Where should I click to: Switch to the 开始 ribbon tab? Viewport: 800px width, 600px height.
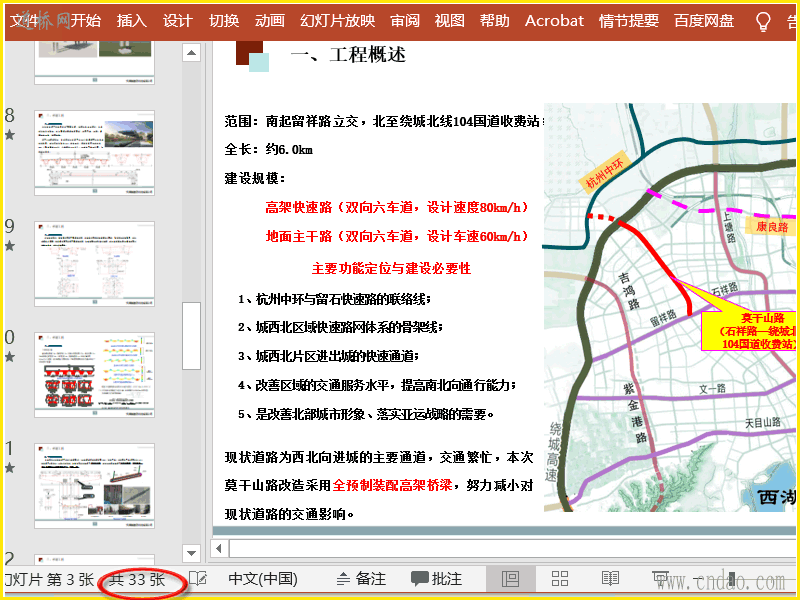click(85, 20)
